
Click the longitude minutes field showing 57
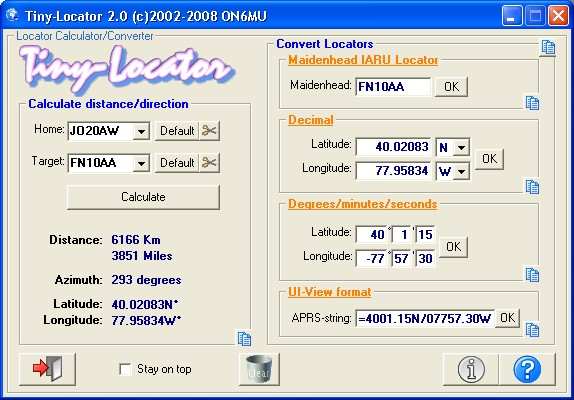402,259
